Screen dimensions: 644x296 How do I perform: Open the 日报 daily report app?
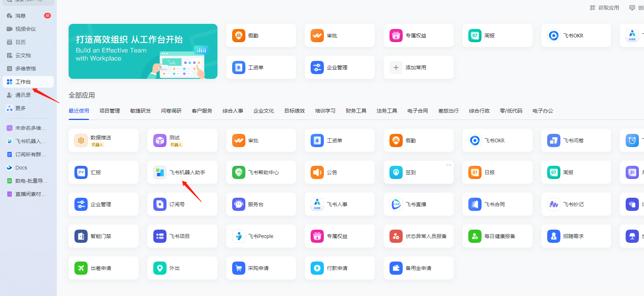(x=497, y=172)
